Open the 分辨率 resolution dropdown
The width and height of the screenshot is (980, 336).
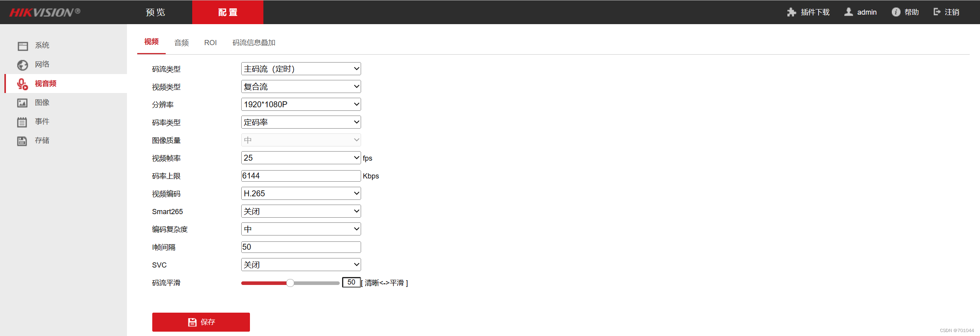coord(301,104)
